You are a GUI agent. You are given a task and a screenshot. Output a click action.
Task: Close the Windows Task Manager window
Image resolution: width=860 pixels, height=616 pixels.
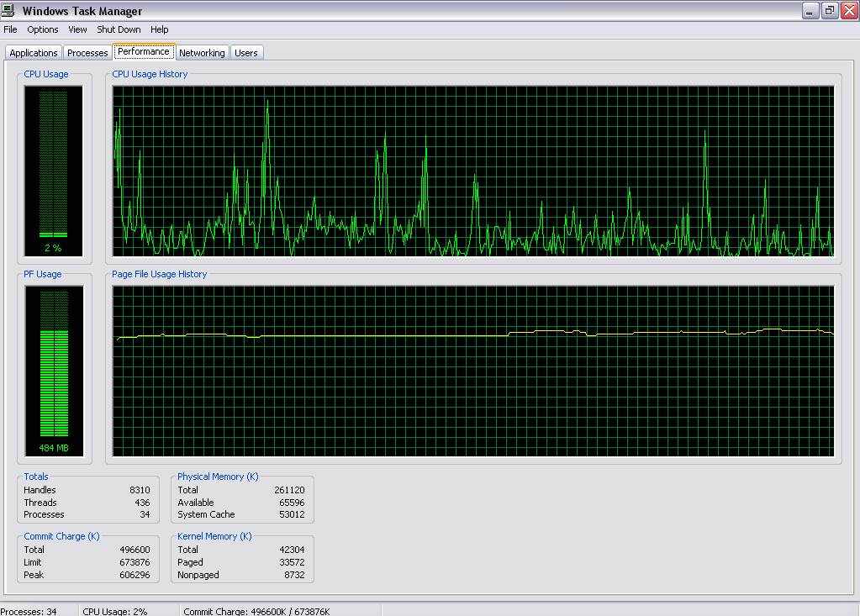pyautogui.click(x=847, y=11)
